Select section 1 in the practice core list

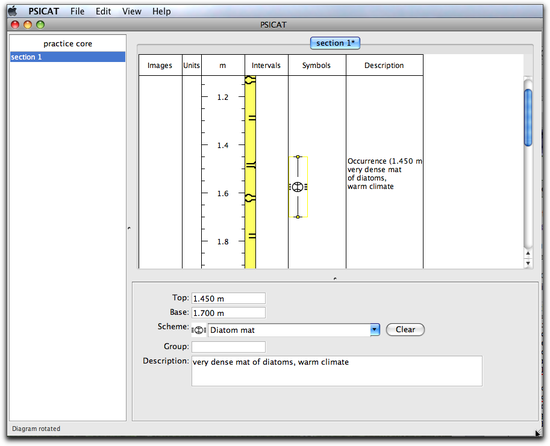[67, 57]
